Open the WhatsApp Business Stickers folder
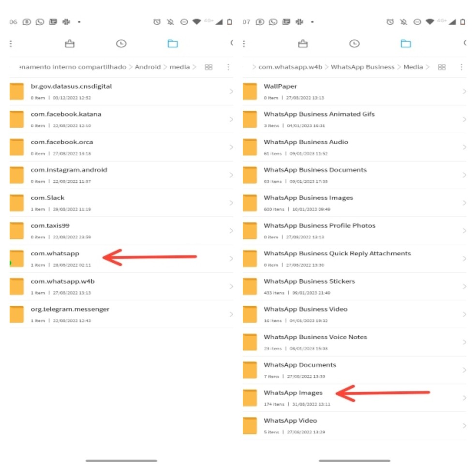Viewport: 476px width, 476px height. (354, 286)
